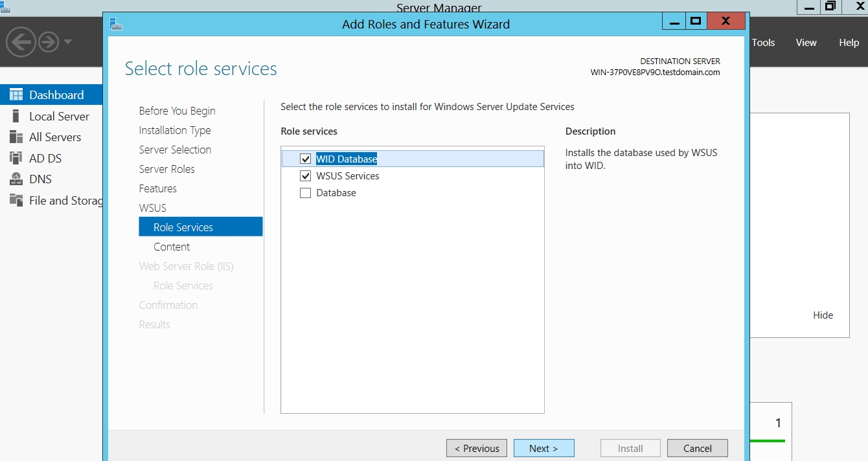Open the navigation history dropdown arrow
Viewport: 868px width, 461px height.
click(x=68, y=43)
